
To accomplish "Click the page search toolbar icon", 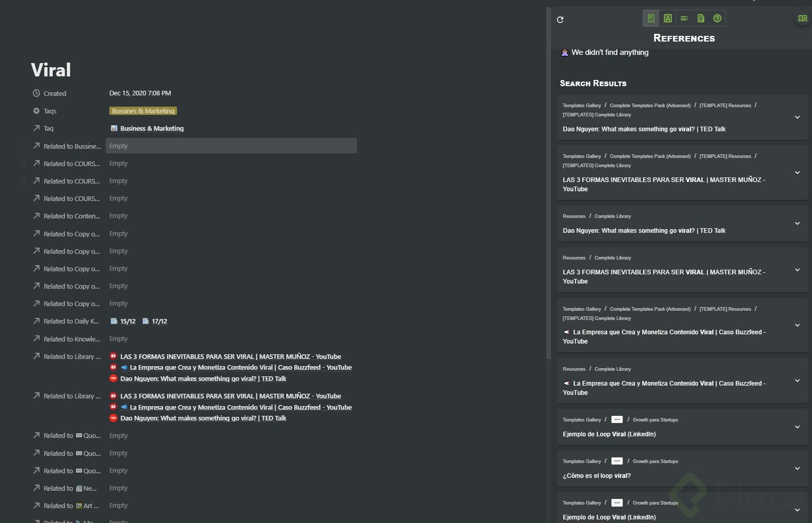I will [701, 18].
